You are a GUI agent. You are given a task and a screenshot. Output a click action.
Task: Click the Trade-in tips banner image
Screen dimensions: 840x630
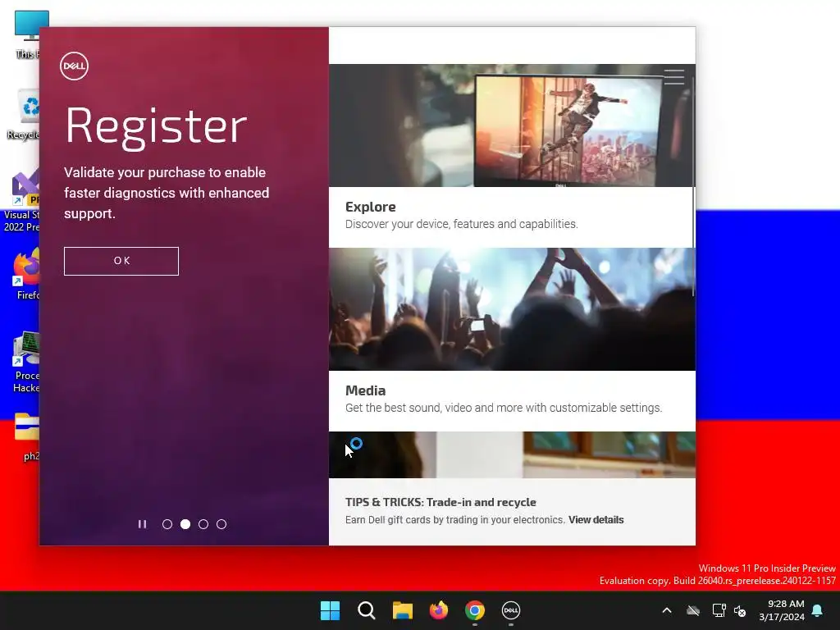(512, 454)
